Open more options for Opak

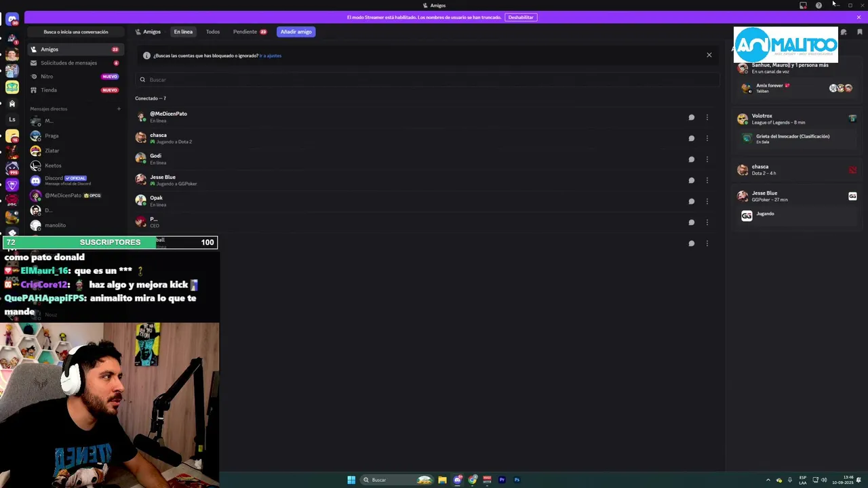coord(707,201)
